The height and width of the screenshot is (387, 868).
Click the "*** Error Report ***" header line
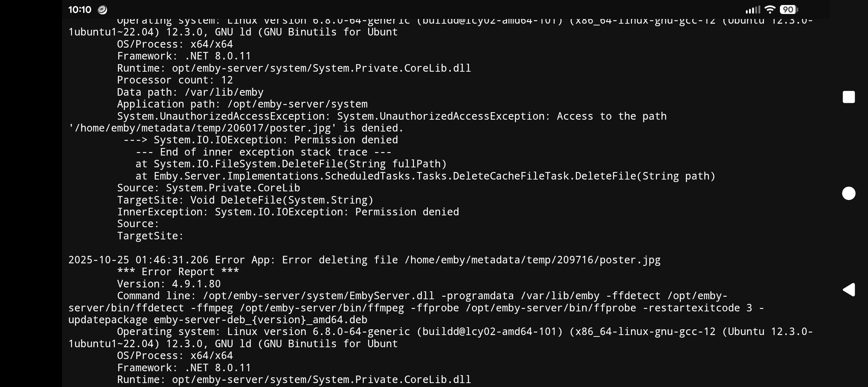click(178, 272)
